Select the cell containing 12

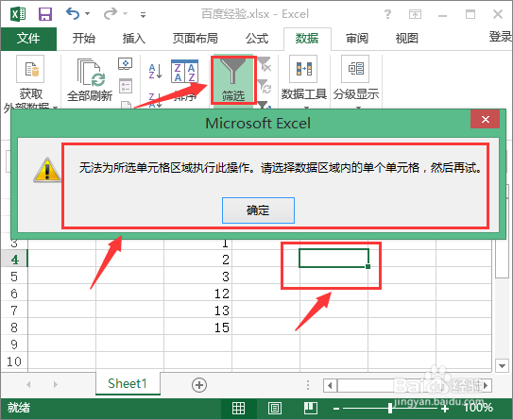tap(198, 294)
